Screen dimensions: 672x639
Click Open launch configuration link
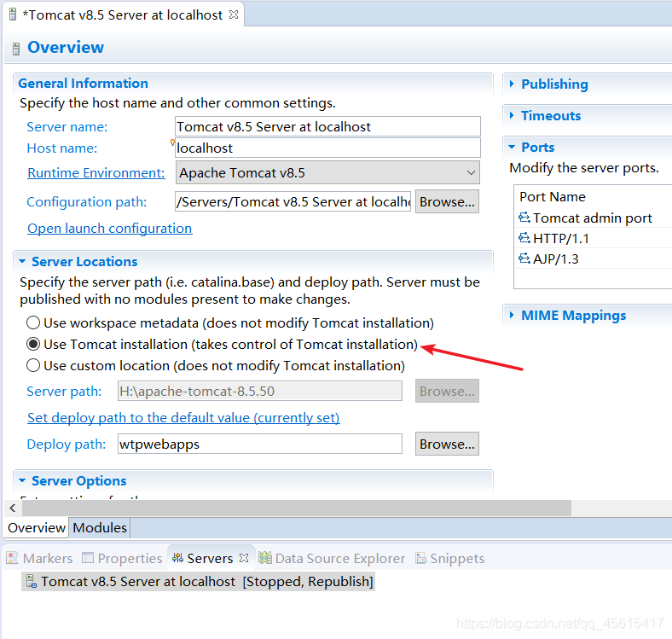click(x=110, y=228)
